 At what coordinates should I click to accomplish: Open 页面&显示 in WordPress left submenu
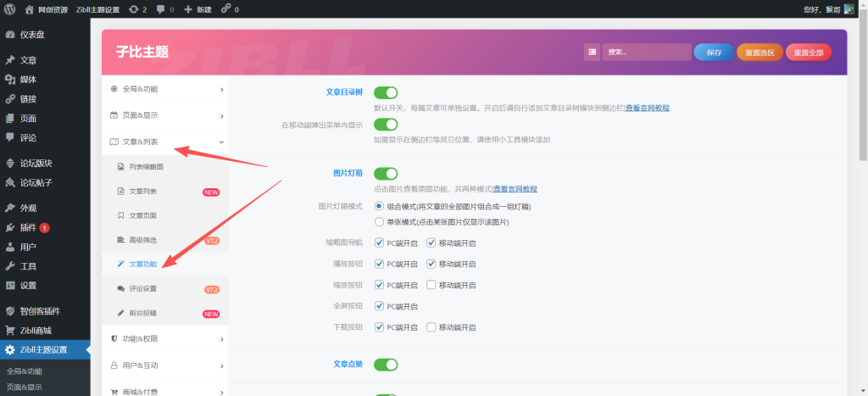tap(25, 388)
